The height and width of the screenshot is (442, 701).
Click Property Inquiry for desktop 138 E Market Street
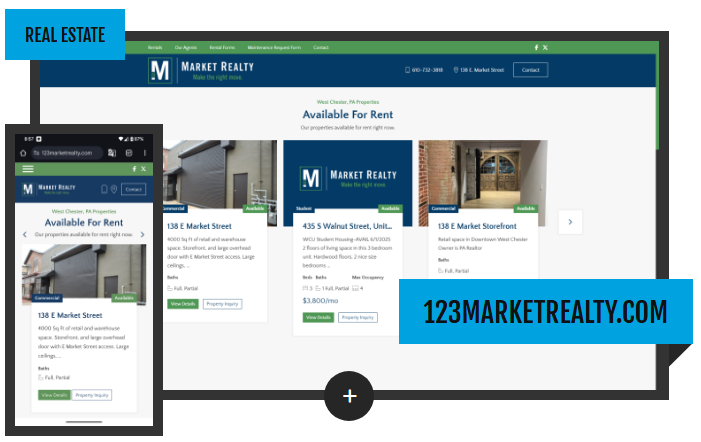coord(222,303)
